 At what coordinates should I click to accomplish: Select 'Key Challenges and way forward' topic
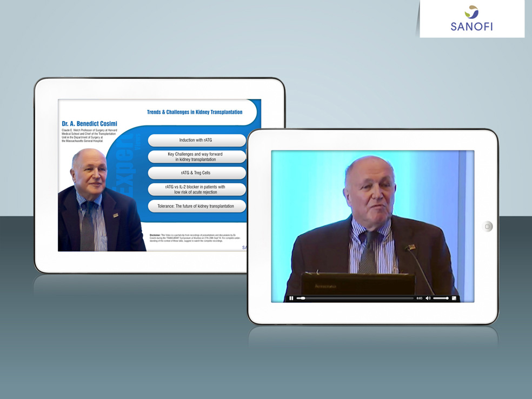coord(197,157)
